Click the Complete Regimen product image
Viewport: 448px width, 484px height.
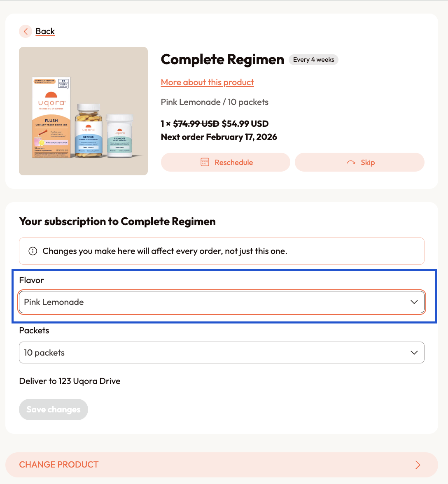click(83, 111)
